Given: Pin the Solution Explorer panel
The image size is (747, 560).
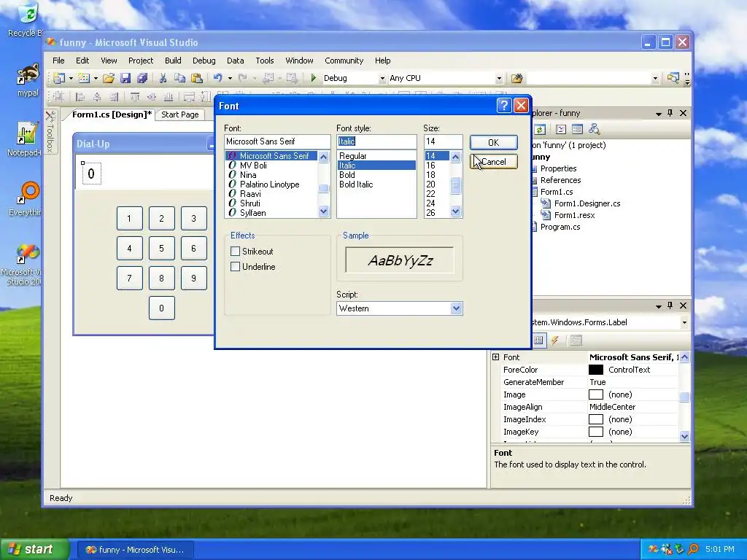Looking at the screenshot, I should 670,113.
